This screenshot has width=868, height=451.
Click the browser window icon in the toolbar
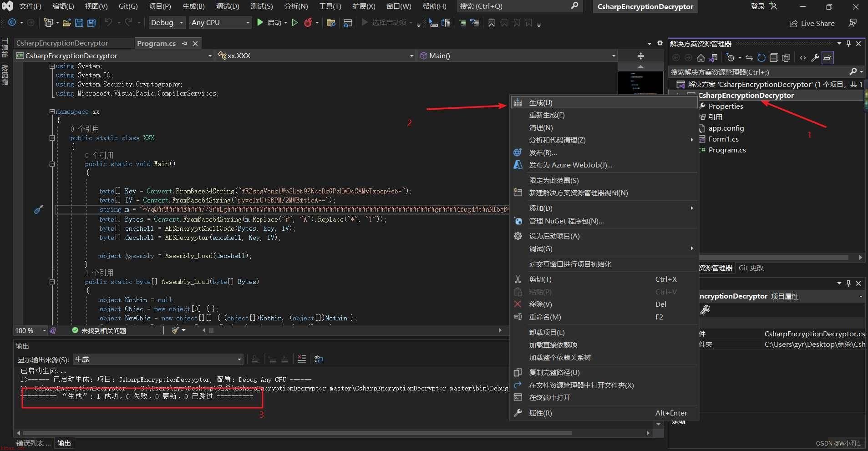coord(348,23)
